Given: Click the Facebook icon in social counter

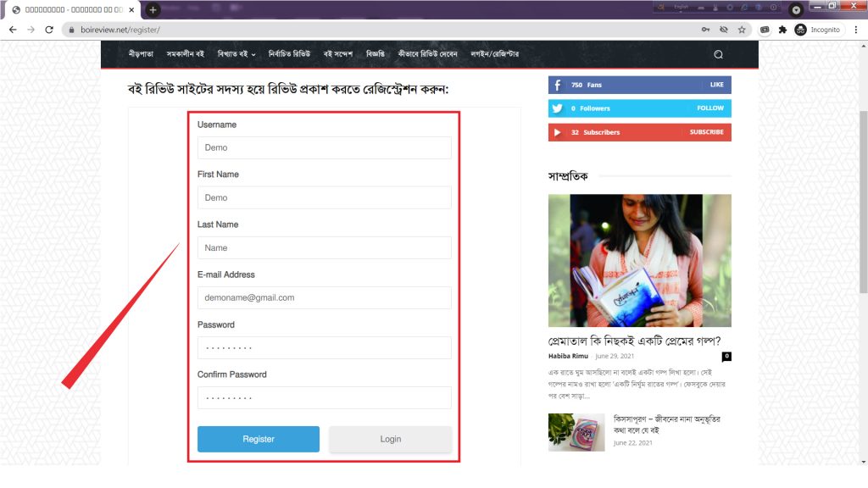Looking at the screenshot, I should 557,85.
